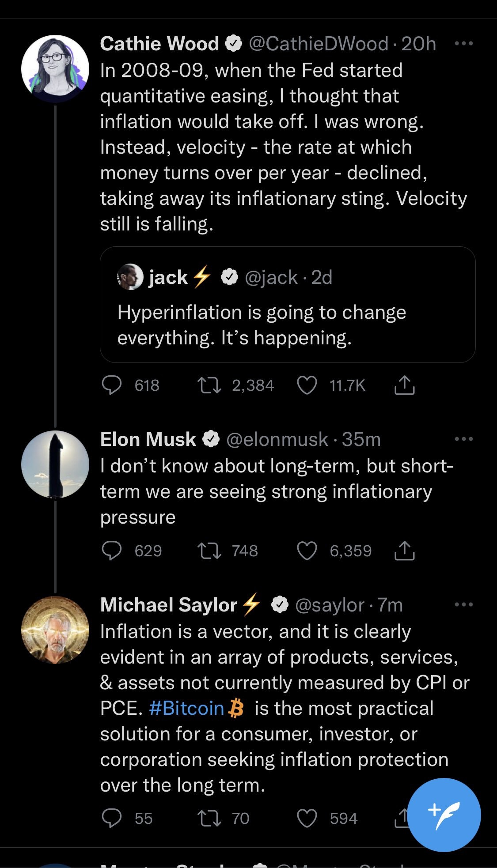Open more options on Michael Saylor's tweet

[463, 604]
